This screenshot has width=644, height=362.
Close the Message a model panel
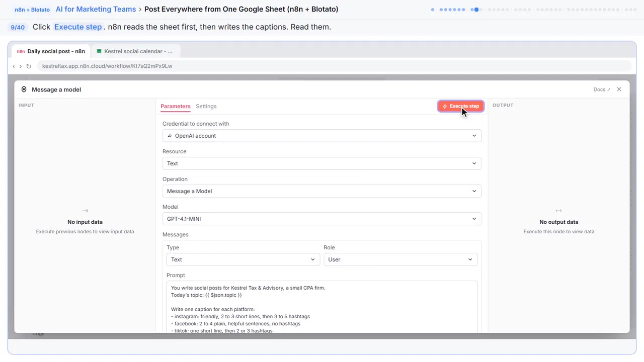click(x=619, y=89)
